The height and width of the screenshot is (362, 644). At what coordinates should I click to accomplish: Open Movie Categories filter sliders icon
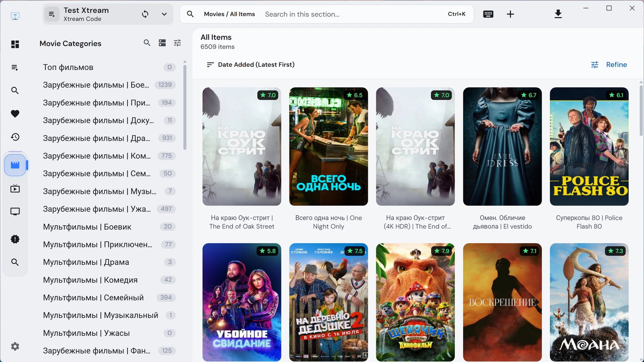[x=177, y=43]
